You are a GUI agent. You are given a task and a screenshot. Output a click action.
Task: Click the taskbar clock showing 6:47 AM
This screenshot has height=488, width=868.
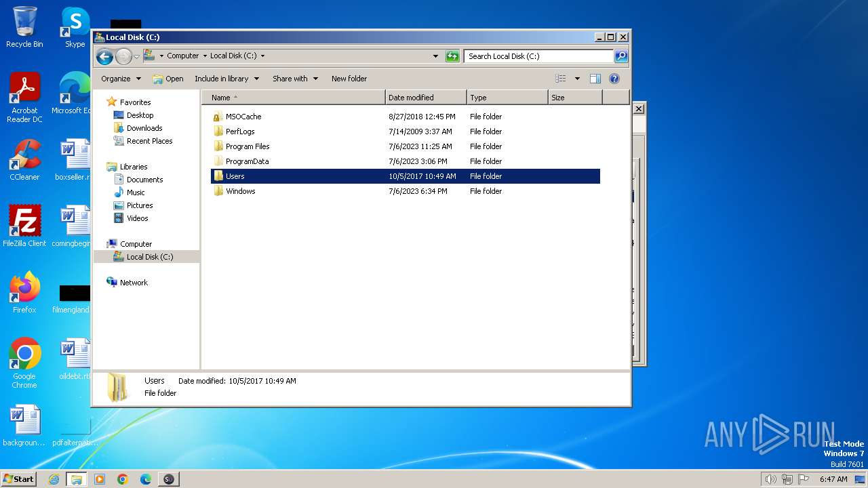pos(833,479)
